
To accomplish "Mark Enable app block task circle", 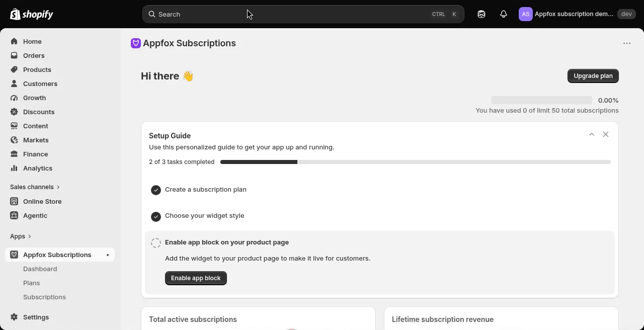I will 156,243.
